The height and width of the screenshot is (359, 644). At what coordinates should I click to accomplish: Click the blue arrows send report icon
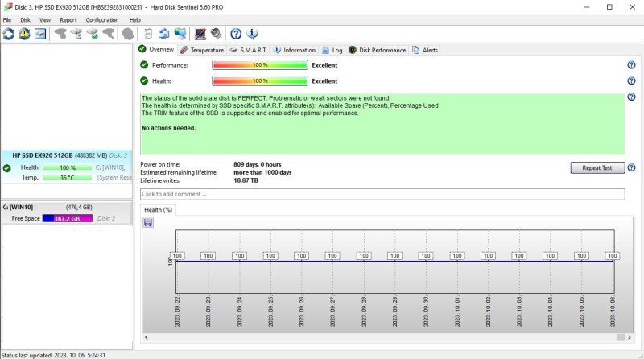[x=164, y=34]
